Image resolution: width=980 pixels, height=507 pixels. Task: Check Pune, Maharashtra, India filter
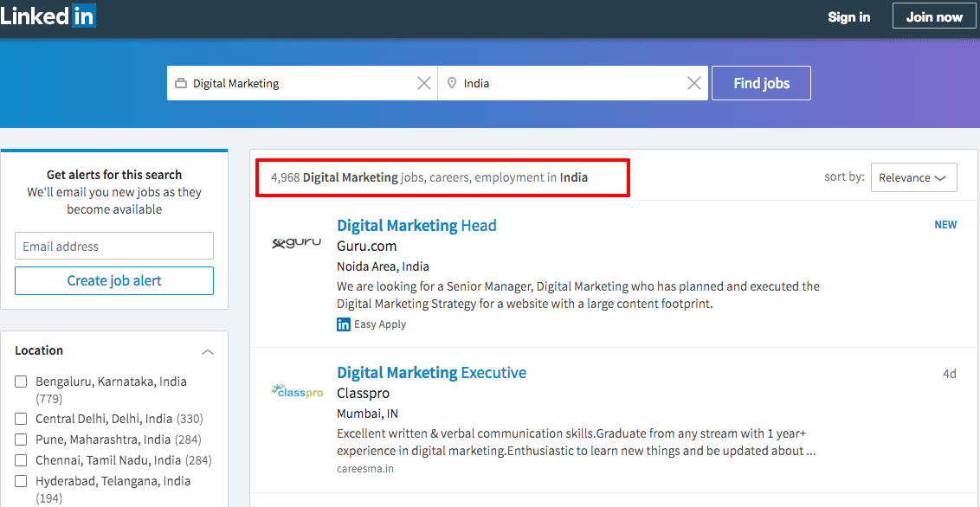coord(22,439)
